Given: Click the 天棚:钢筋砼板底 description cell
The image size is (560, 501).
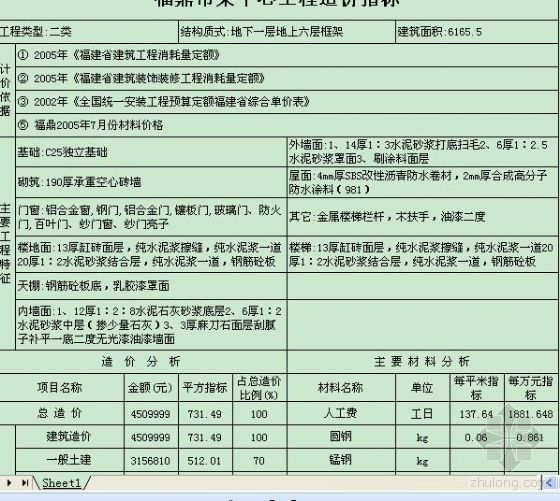Looking at the screenshot, I should click(x=151, y=286).
